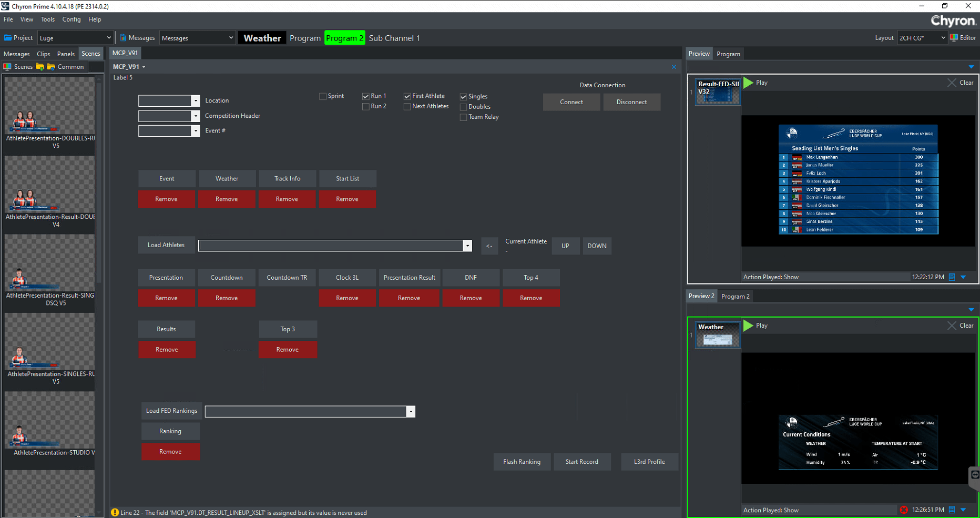Click the Flash Ranking button

(x=522, y=462)
